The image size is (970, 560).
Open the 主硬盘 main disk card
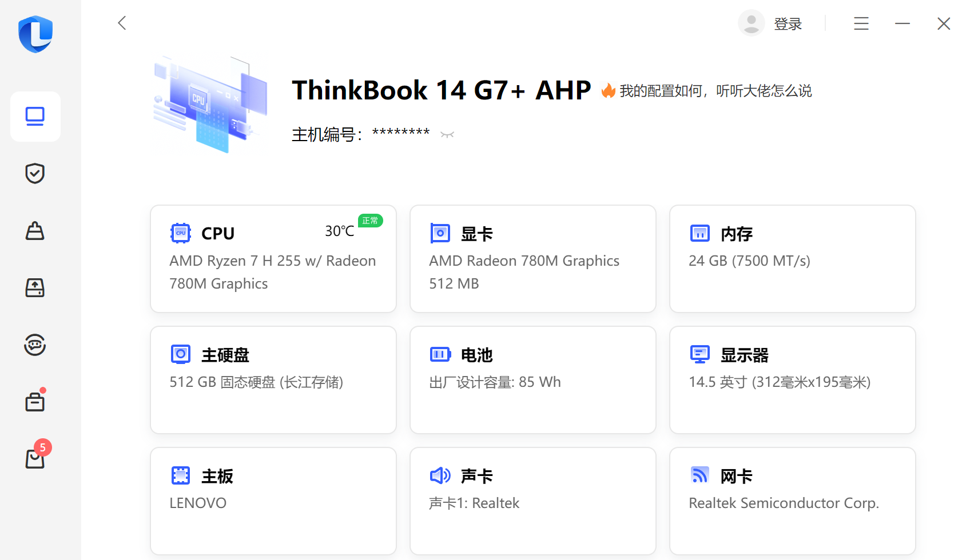click(273, 380)
